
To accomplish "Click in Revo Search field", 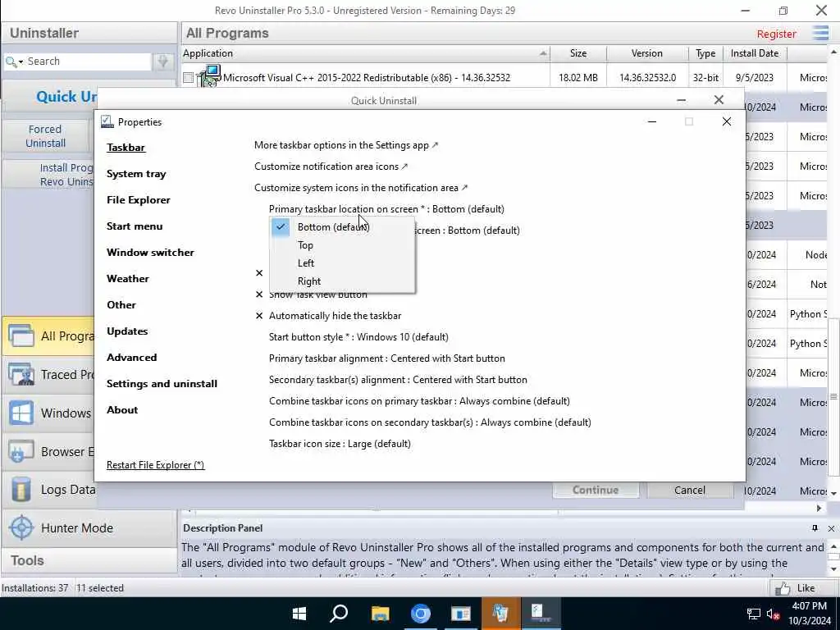I will click(x=89, y=62).
